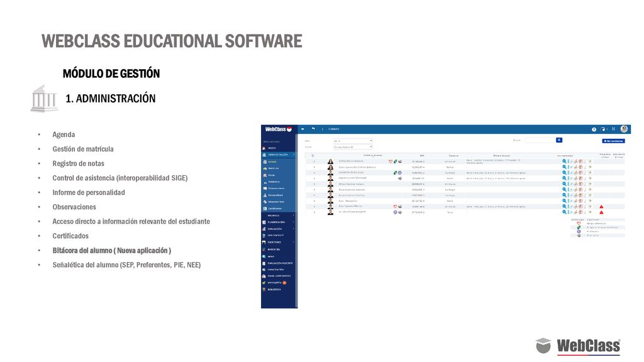Click into the Buscar search field

coord(540,140)
